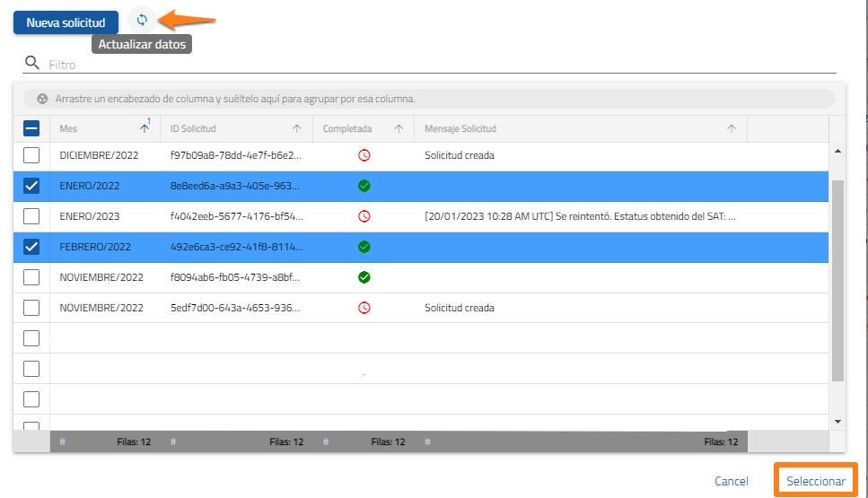This screenshot has height=498, width=868.
Task: Sort by the ID Solicitud column arrow
Action: coord(296,129)
